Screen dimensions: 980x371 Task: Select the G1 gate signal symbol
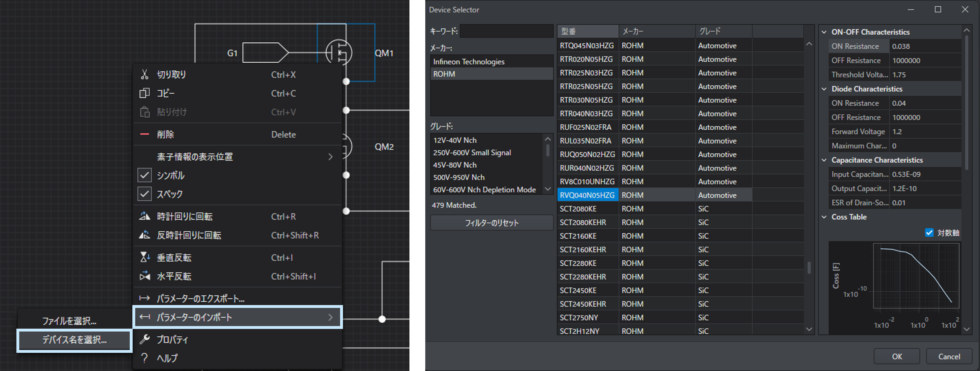[265, 52]
